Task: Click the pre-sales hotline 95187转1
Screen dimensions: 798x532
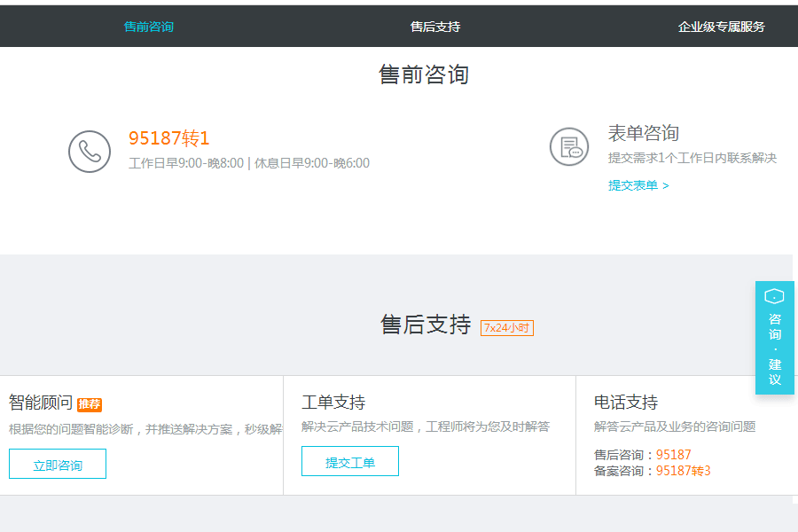Action: coord(168,138)
